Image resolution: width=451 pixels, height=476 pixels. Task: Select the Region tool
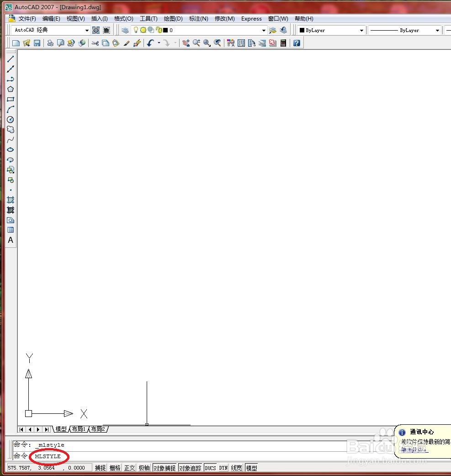pos(11,220)
